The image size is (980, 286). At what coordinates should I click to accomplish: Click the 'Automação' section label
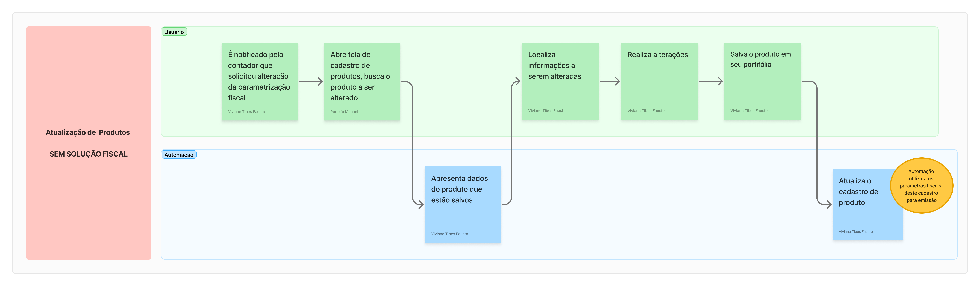point(179,155)
